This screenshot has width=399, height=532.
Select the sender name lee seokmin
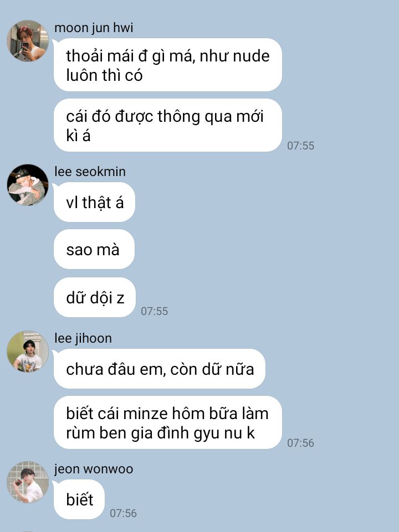pyautogui.click(x=90, y=172)
